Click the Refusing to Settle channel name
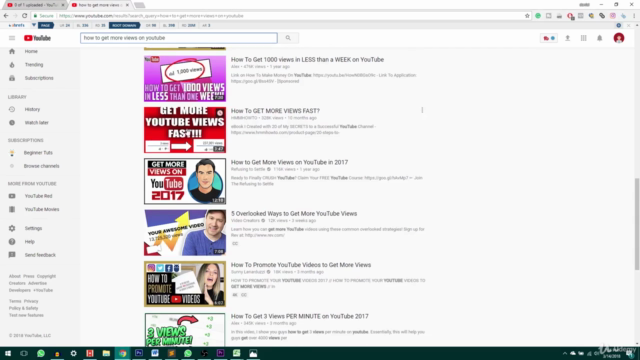The width and height of the screenshot is (640, 360). click(248, 169)
